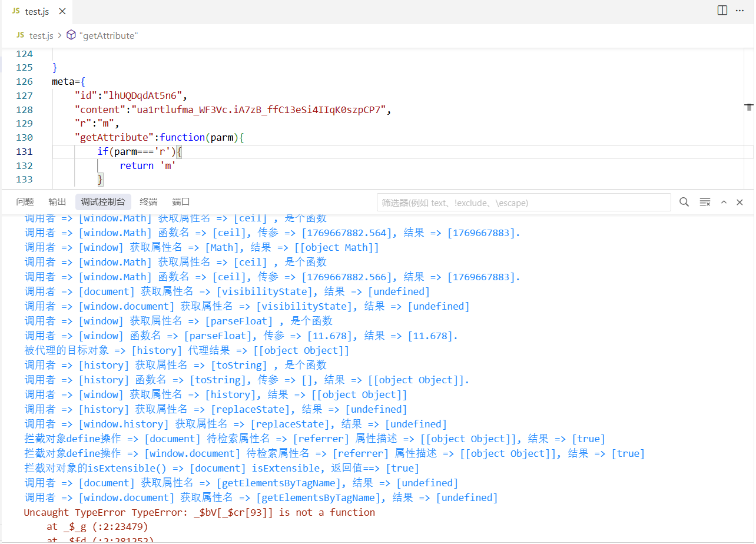Maximize the panel with the up chevron
The height and width of the screenshot is (544, 756).
click(724, 202)
